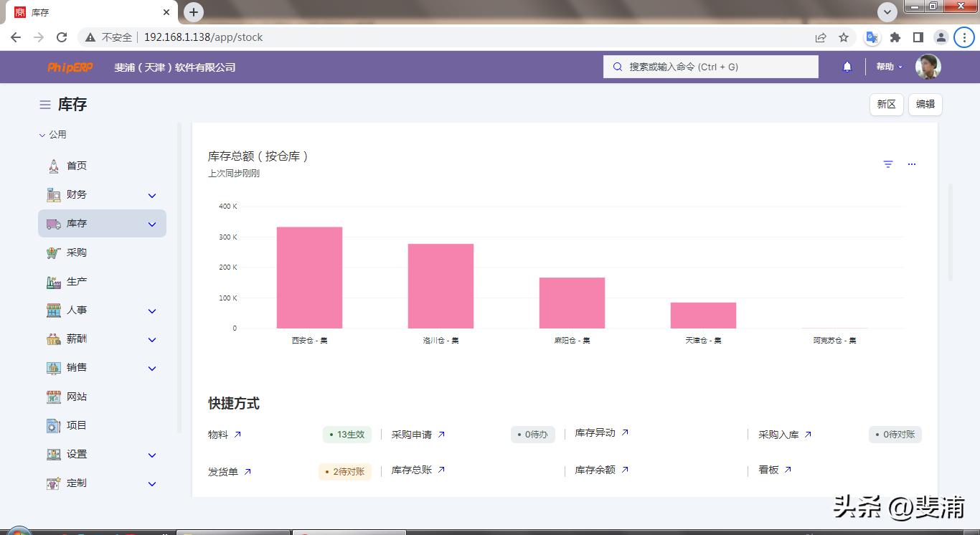Collapse sidebar with the hamburger icon
The image size is (980, 535).
click(x=44, y=104)
